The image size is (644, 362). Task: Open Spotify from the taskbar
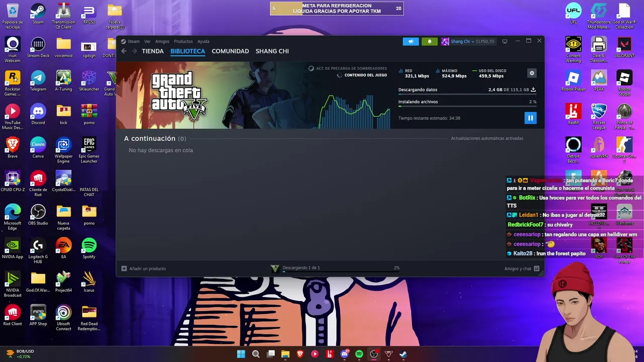[x=359, y=354]
